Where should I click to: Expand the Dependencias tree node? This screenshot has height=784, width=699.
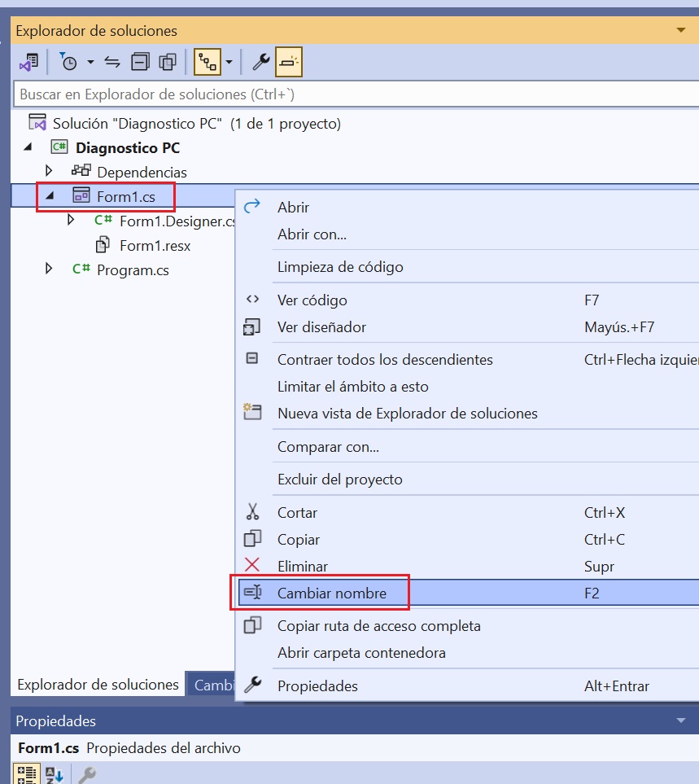pos(49,172)
